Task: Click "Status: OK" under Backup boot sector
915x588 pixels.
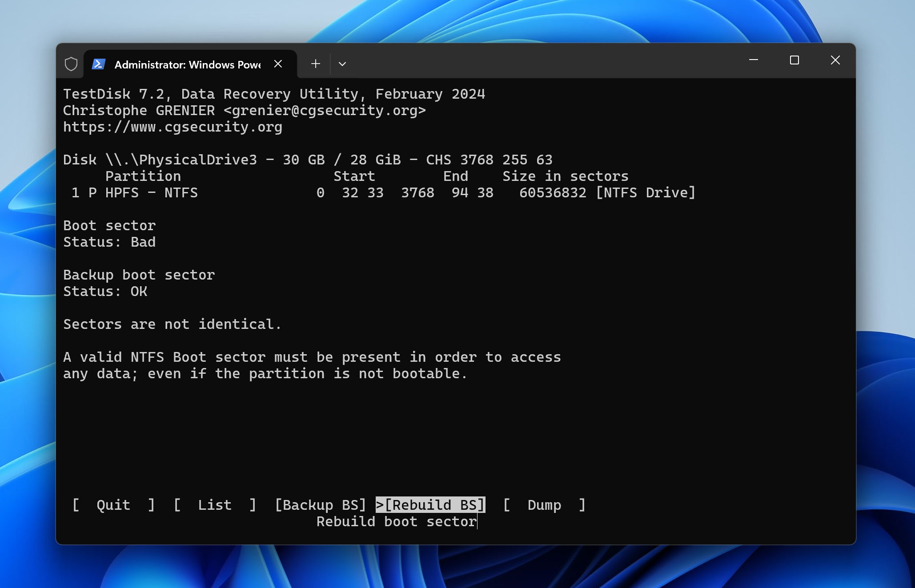Action: click(105, 292)
